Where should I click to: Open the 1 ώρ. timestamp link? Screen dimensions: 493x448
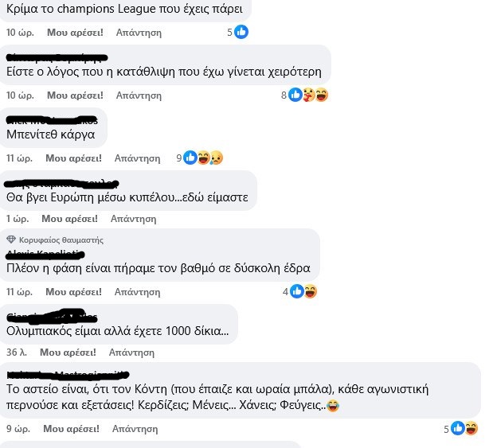(18, 219)
